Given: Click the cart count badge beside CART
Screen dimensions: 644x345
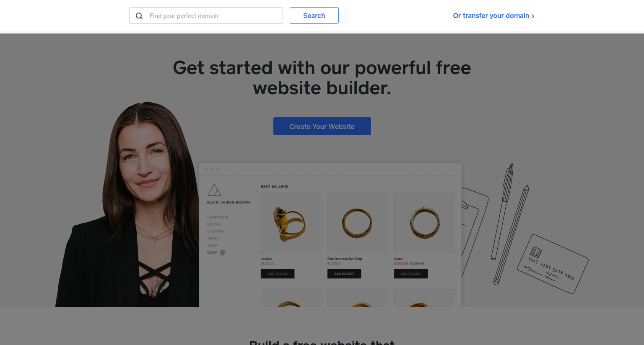Looking at the screenshot, I should [x=223, y=252].
